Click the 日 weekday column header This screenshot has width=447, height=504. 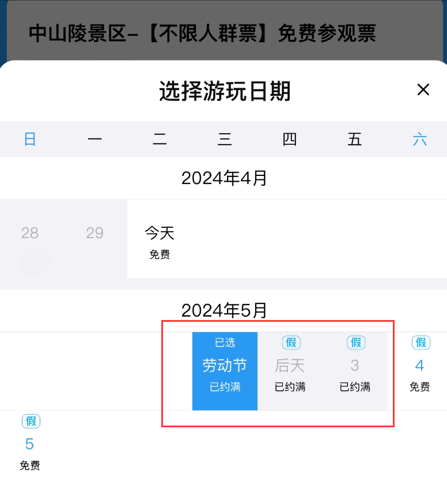click(x=30, y=140)
